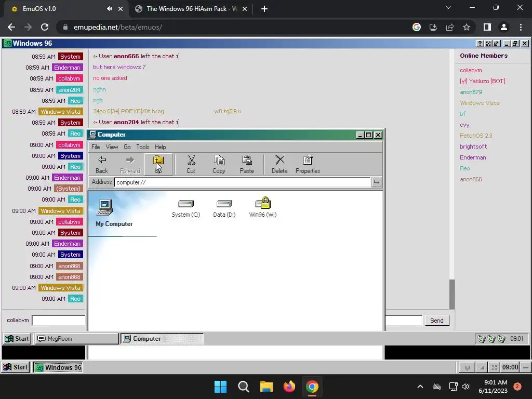Click the fullscreen arrows button in Windows 96 titlebar
The width and height of the screenshot is (532, 399).
488,44
